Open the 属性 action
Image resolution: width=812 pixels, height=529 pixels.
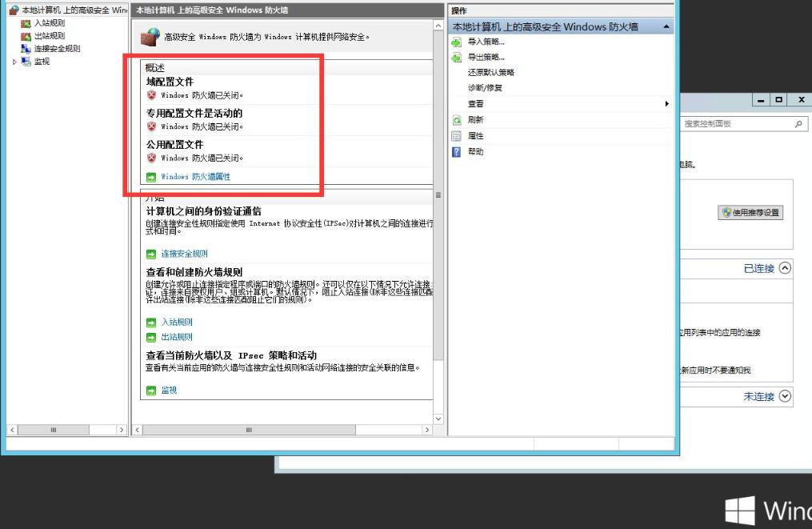(x=475, y=136)
